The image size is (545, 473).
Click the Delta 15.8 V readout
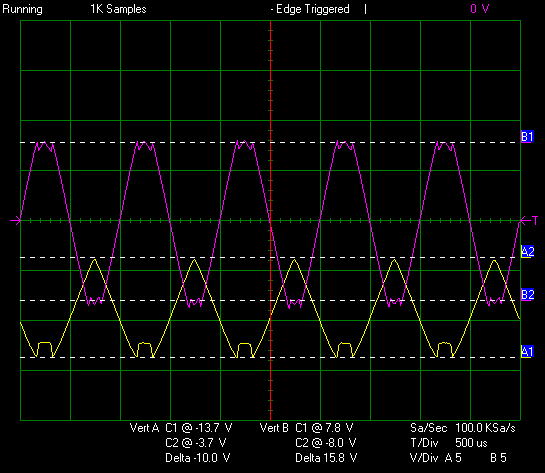click(326, 458)
